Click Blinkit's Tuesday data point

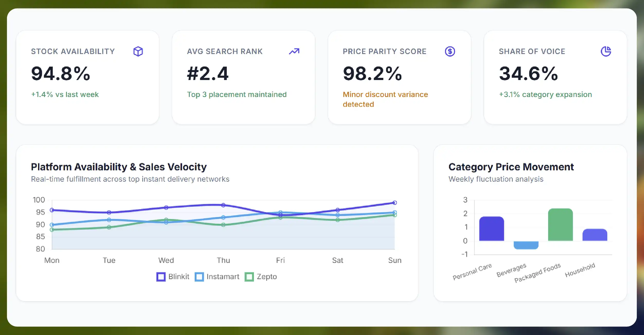[x=109, y=213]
